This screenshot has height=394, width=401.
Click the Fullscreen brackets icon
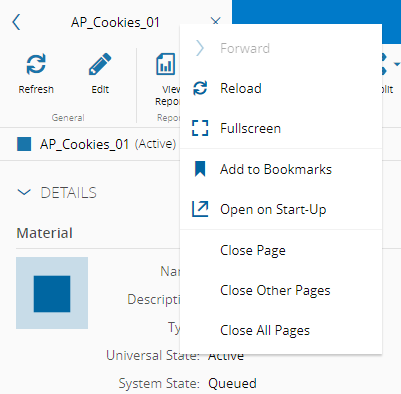click(x=200, y=129)
